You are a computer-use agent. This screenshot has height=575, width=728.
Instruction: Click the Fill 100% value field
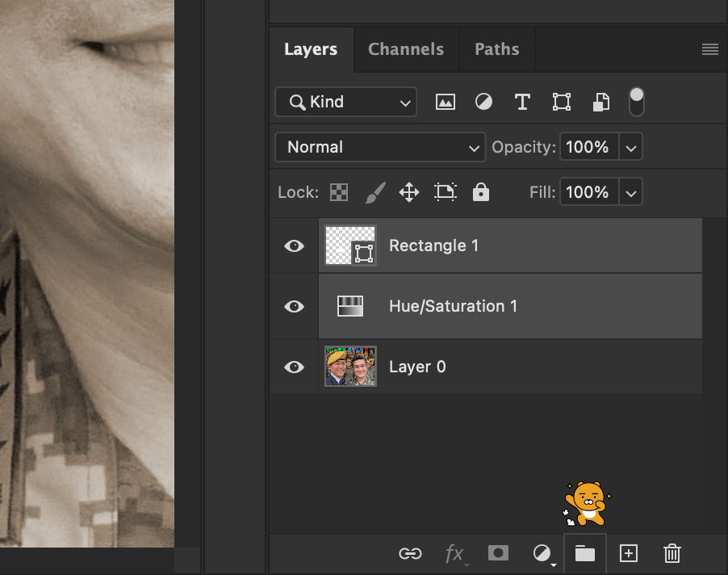588,192
